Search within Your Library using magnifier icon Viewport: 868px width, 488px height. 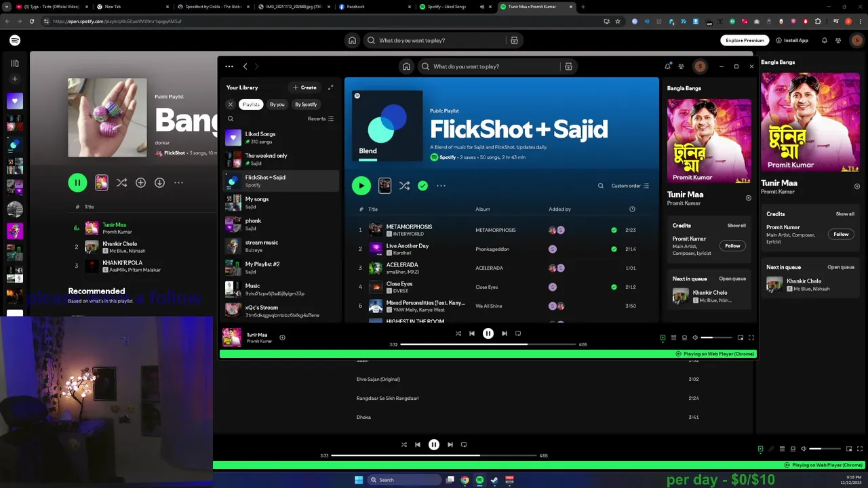(x=231, y=119)
